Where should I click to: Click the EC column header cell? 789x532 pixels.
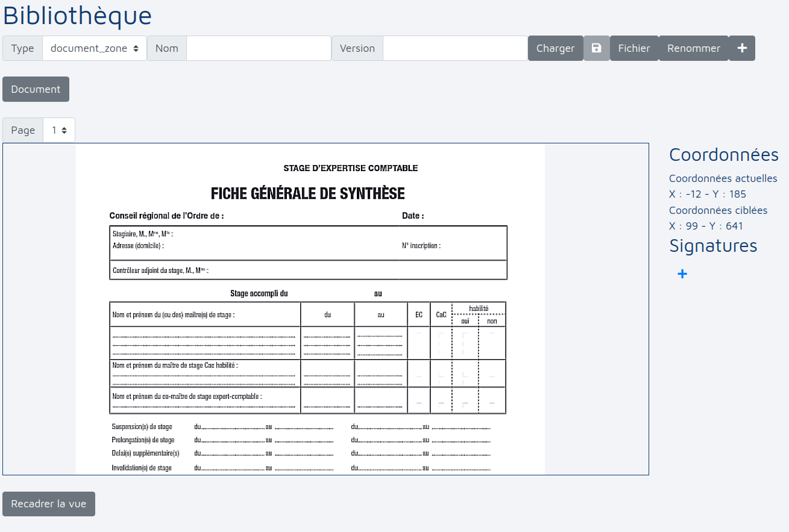(x=418, y=315)
